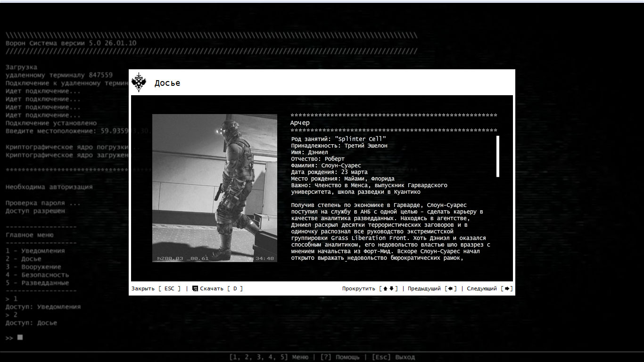This screenshot has width=644, height=362.
Task: Select menu item 4 - Безопасность
Action: (37, 275)
